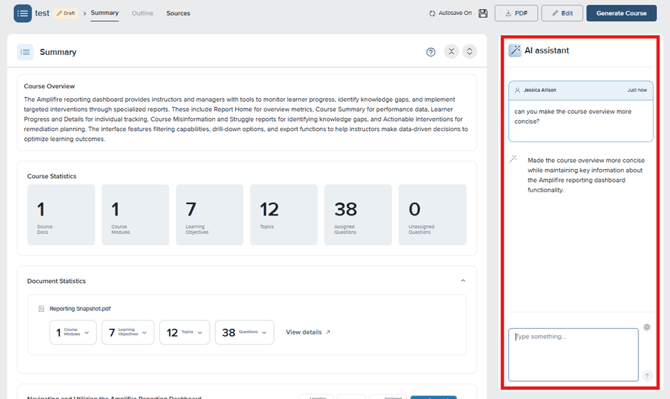
Task: Click the 7 Learning Objectives statistic card
Action: click(x=210, y=214)
